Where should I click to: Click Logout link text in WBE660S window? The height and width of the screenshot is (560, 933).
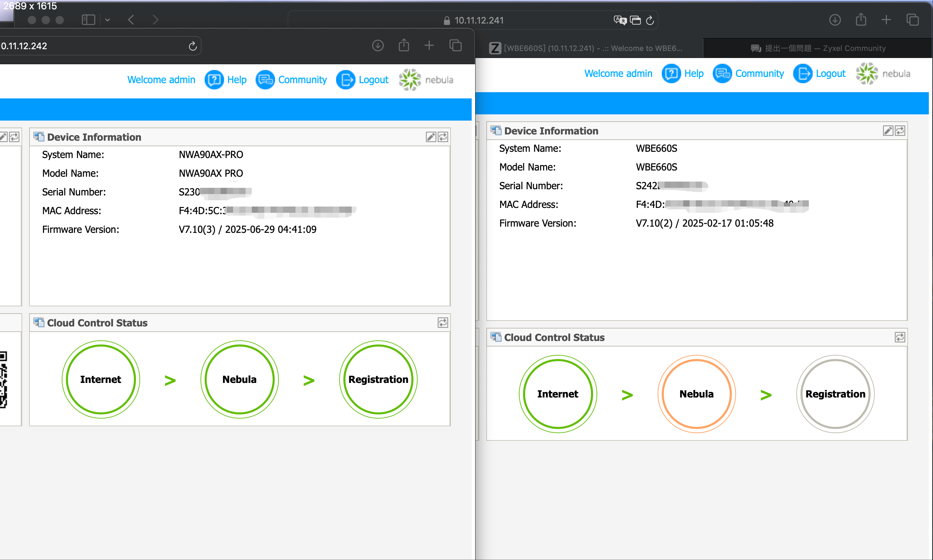click(x=831, y=73)
